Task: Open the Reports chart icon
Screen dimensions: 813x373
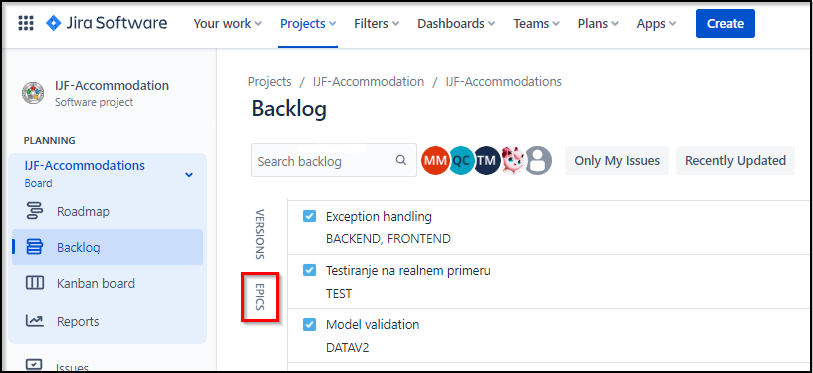Action: tap(35, 321)
